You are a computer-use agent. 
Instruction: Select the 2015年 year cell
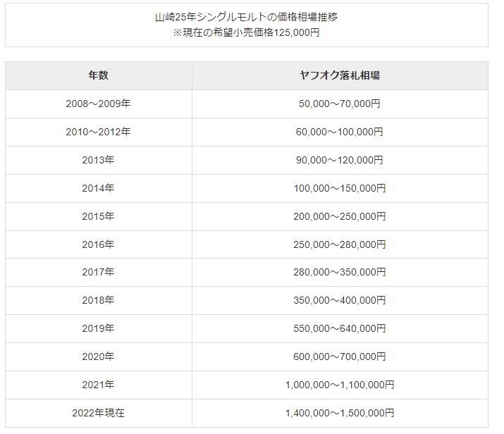(98, 216)
